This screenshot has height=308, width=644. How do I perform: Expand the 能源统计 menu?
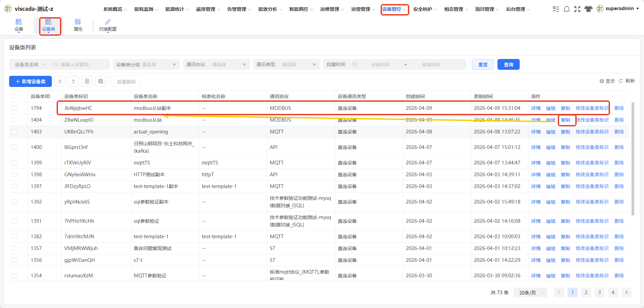(x=177, y=9)
